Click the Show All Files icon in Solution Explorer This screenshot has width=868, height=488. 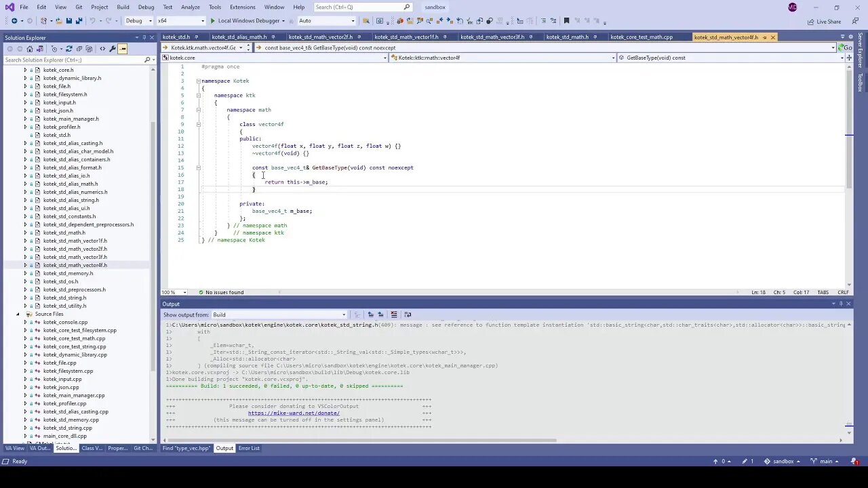[x=89, y=49]
